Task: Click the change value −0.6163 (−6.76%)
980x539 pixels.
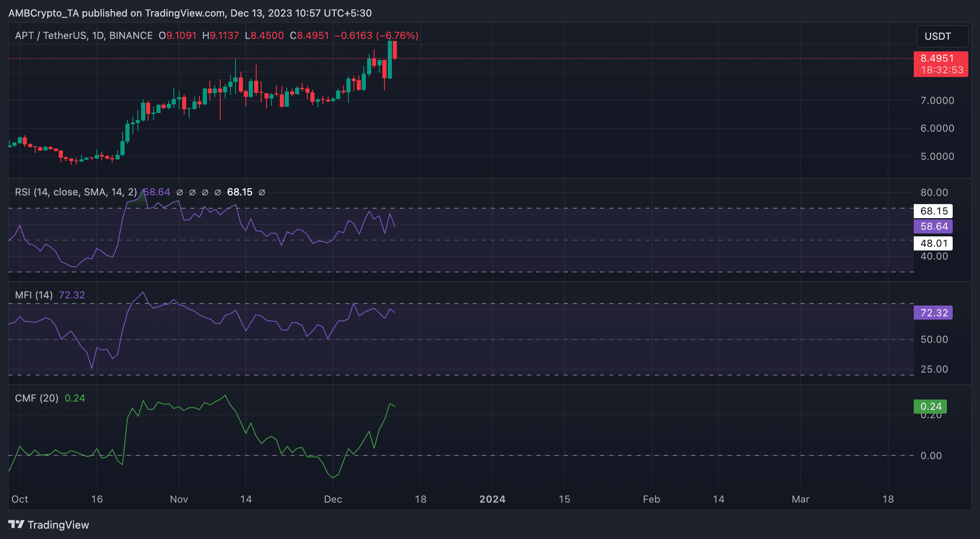Action: point(377,36)
